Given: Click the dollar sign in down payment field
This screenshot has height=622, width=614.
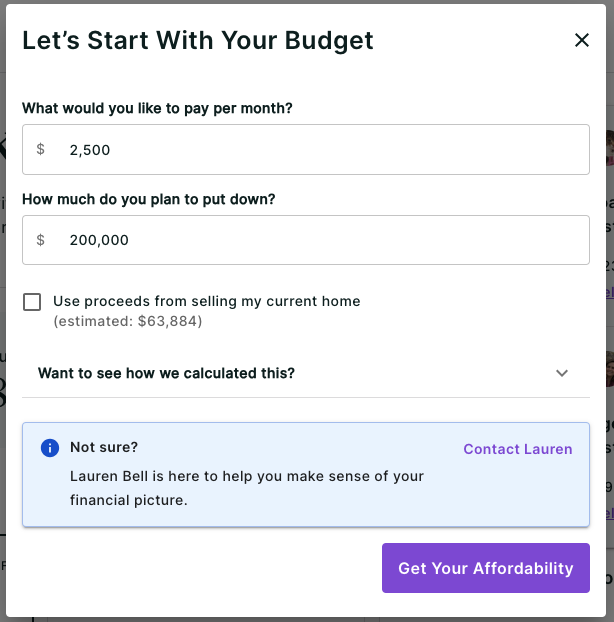Looking at the screenshot, I should pyautogui.click(x=41, y=240).
